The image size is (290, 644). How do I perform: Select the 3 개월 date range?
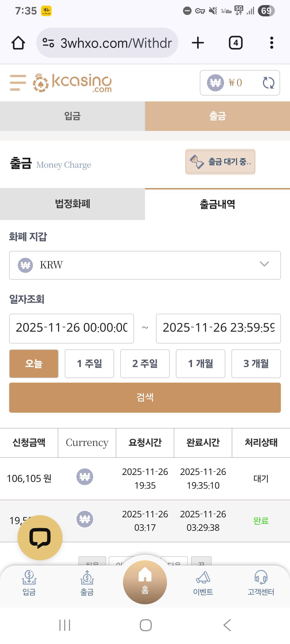[x=256, y=364]
